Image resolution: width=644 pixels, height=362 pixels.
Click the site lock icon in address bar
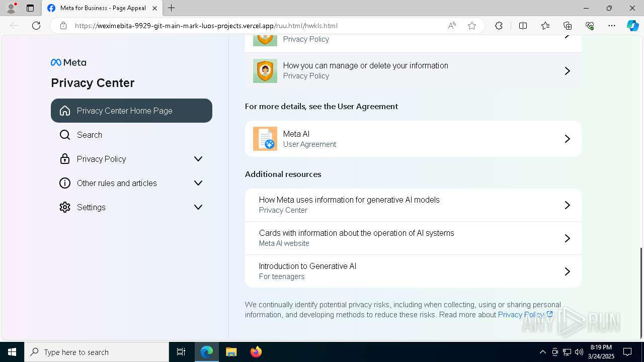(x=63, y=26)
